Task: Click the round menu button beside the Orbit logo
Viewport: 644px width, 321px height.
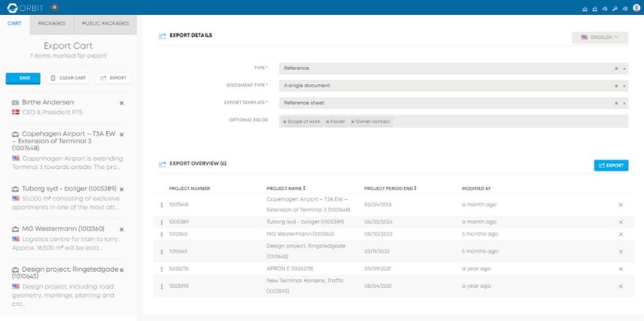Action: point(55,8)
